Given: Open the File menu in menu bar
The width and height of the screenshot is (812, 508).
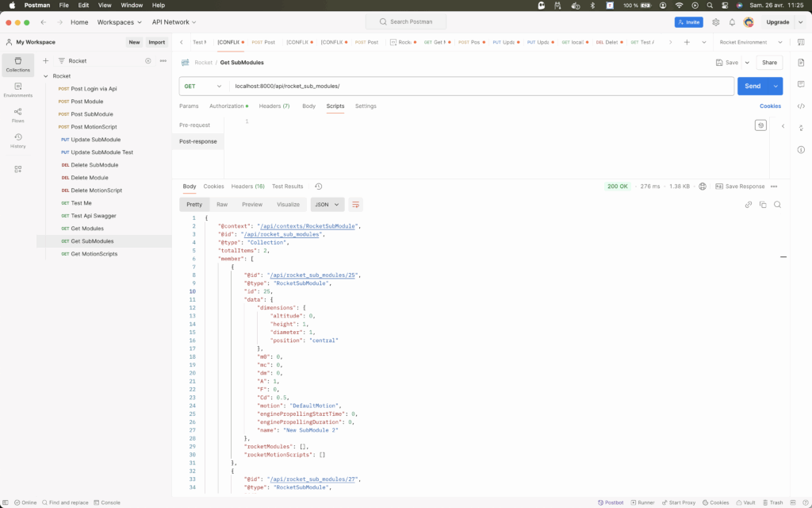Looking at the screenshot, I should click(63, 6).
